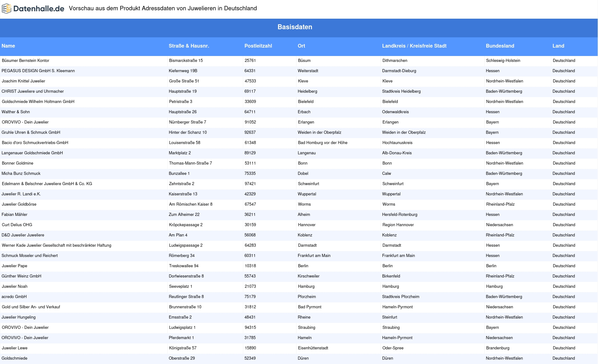
Task: Click PEGASUS DESIGN GmbH S. Kleemann
Action: [x=38, y=71]
